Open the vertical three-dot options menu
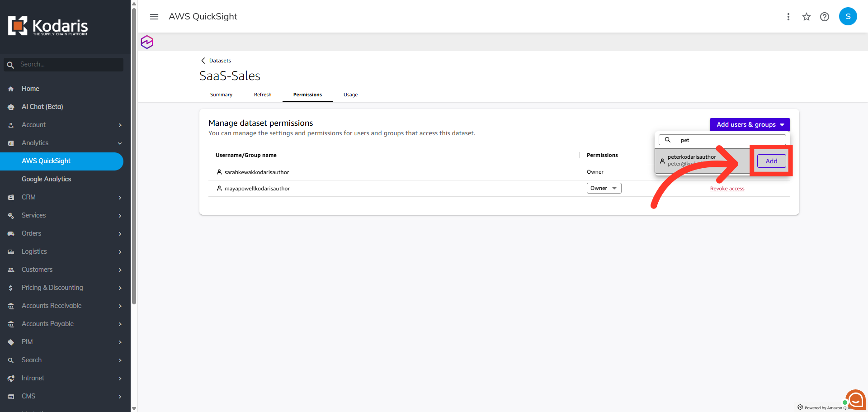The image size is (868, 412). [x=788, y=17]
